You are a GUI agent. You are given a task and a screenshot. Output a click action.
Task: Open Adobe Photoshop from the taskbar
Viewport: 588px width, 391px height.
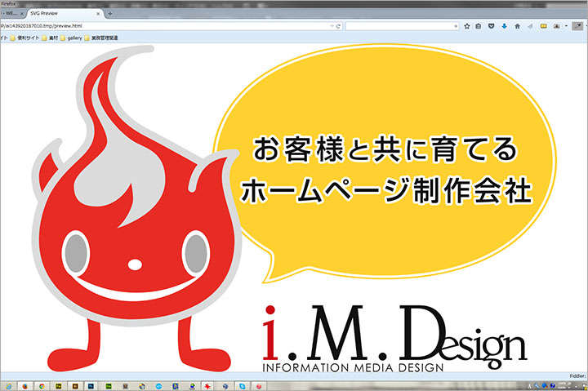coord(91,386)
